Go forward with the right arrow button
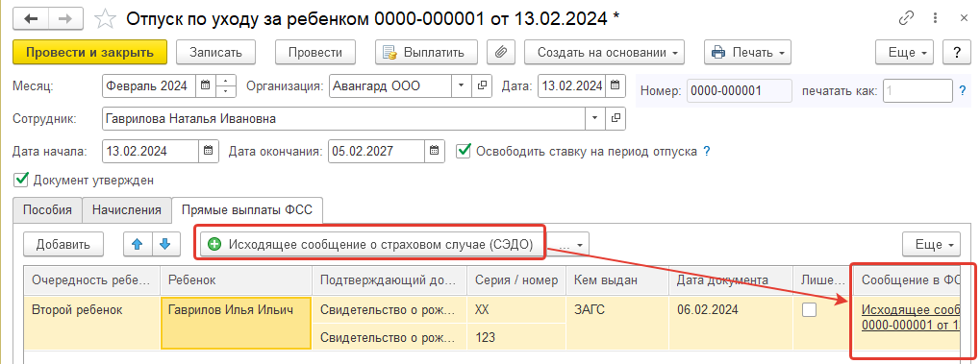The width and height of the screenshot is (980, 364). click(65, 19)
